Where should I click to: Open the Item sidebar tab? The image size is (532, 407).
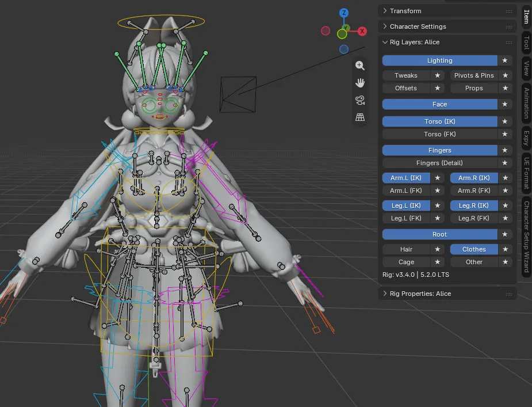tap(527, 16)
